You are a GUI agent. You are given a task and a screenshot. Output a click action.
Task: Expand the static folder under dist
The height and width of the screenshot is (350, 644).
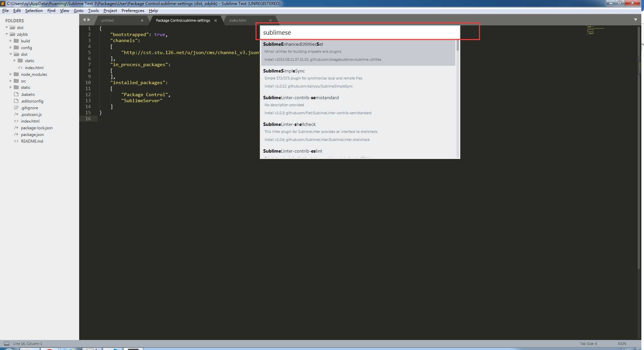tap(15, 60)
